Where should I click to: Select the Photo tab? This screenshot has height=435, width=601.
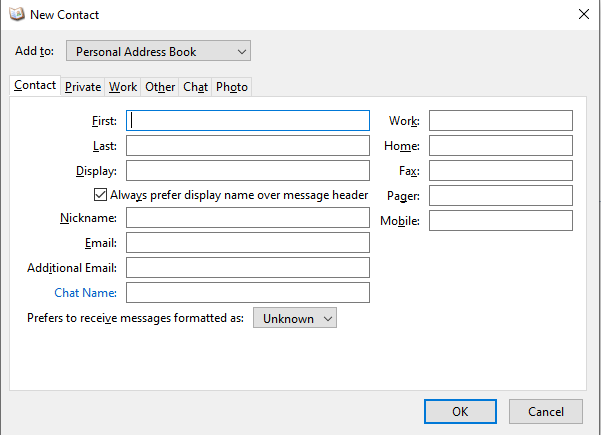tap(232, 87)
